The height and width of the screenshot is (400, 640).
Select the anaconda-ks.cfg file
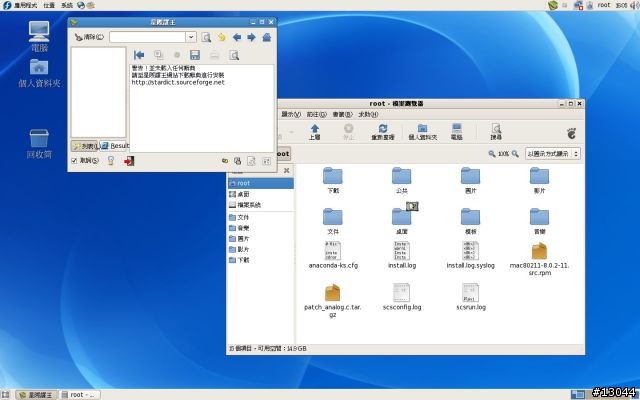(333, 255)
